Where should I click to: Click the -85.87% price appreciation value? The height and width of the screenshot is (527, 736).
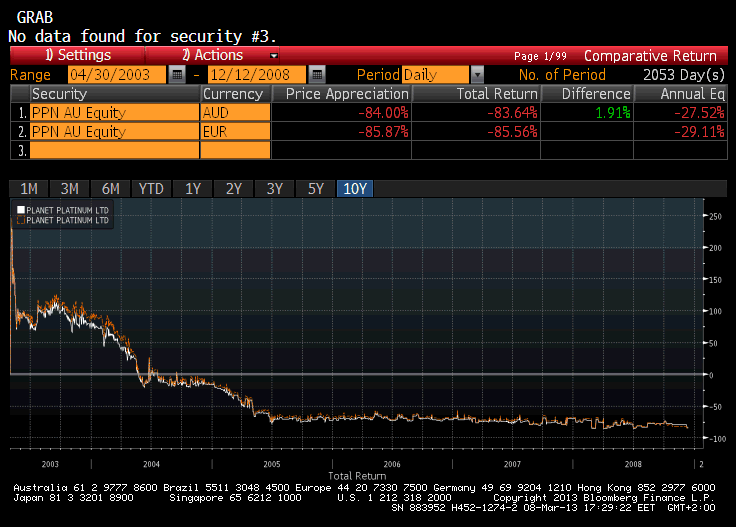tap(383, 132)
